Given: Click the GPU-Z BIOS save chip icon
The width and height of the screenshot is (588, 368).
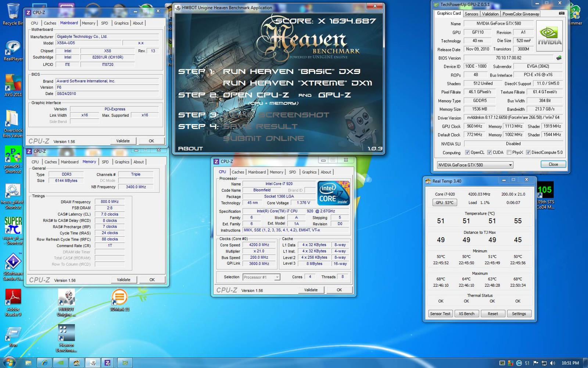Looking at the screenshot, I should click(559, 58).
